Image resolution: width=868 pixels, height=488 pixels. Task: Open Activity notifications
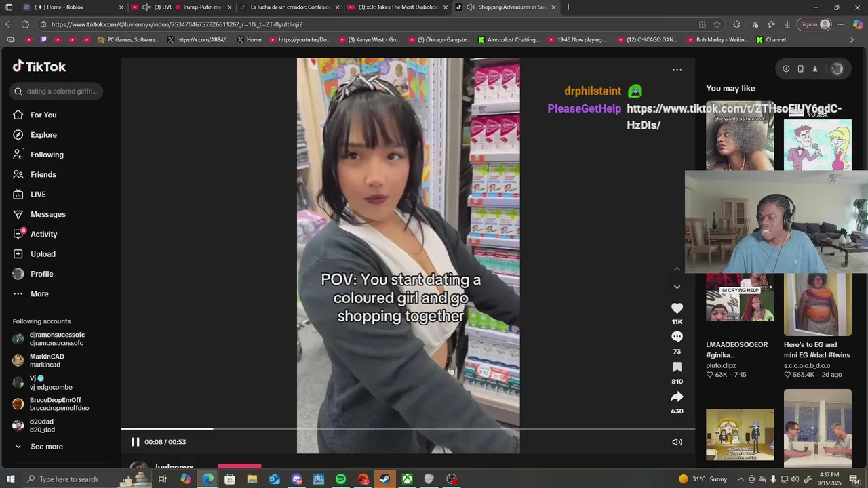(35, 234)
